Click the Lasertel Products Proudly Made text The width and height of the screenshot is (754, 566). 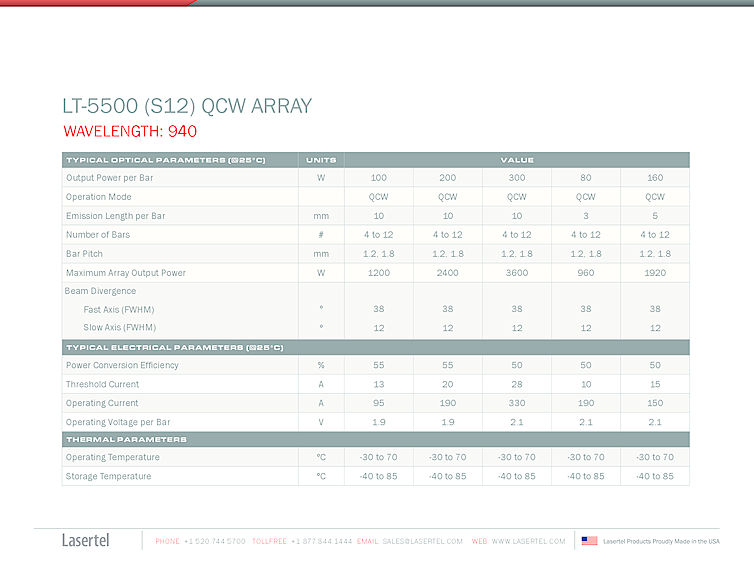point(661,541)
